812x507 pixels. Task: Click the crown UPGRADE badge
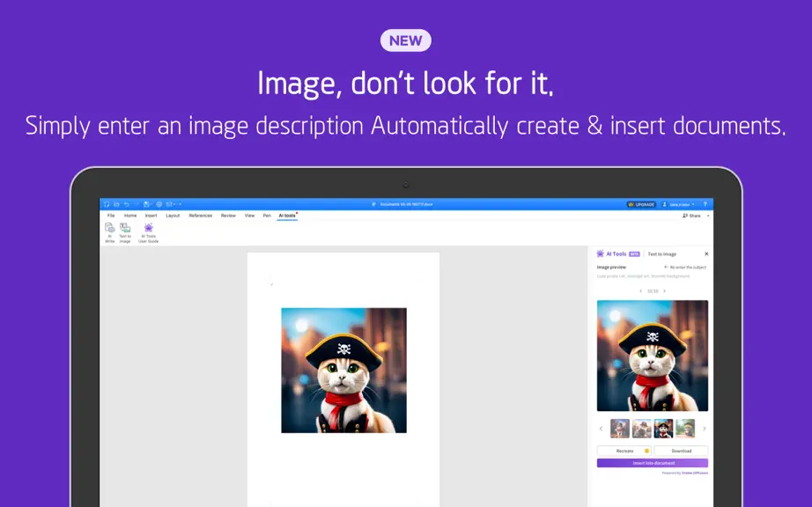click(x=641, y=204)
